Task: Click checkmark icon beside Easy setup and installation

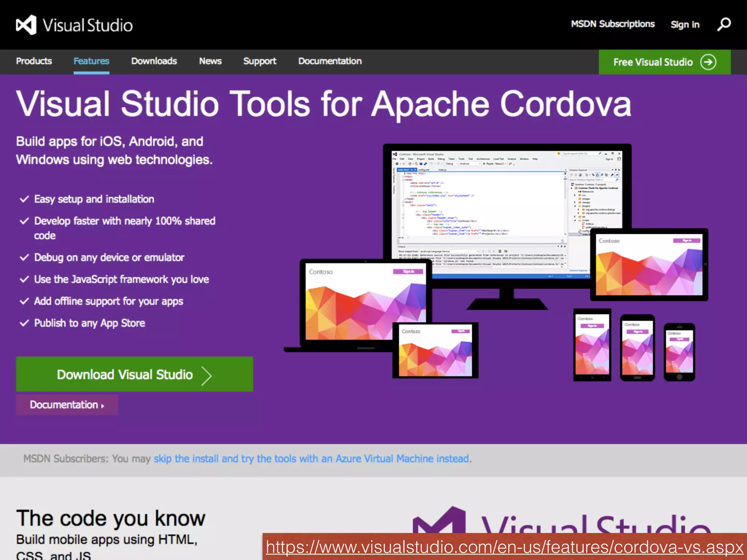Action: point(24,199)
